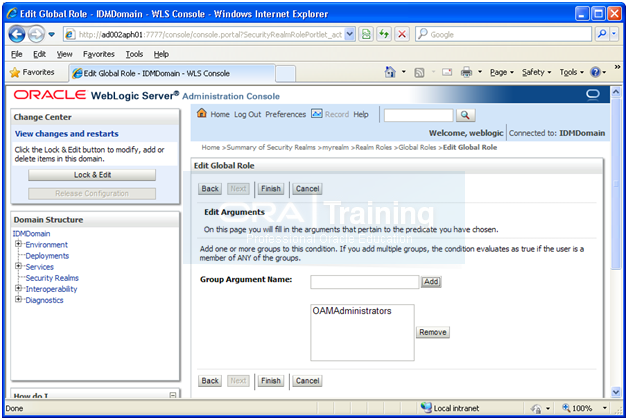The width and height of the screenshot is (628, 420).
Task: Expand the Environment tree node
Action: [x=18, y=244]
